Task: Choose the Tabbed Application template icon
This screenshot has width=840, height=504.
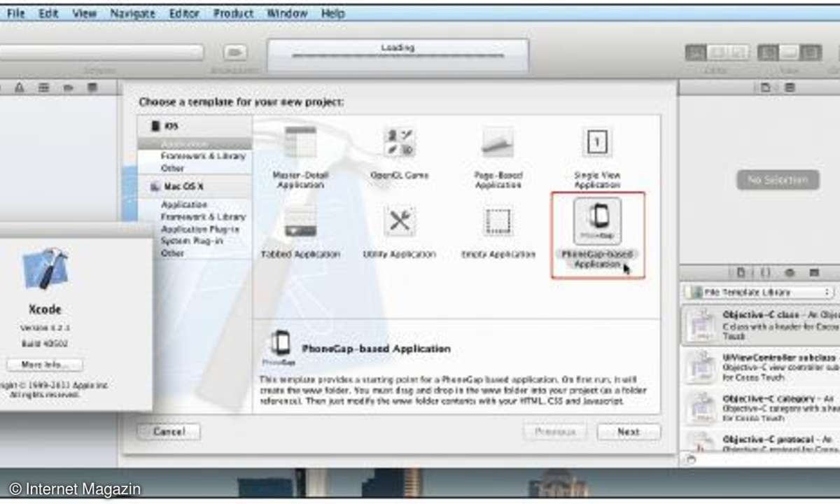Action: 300,222
